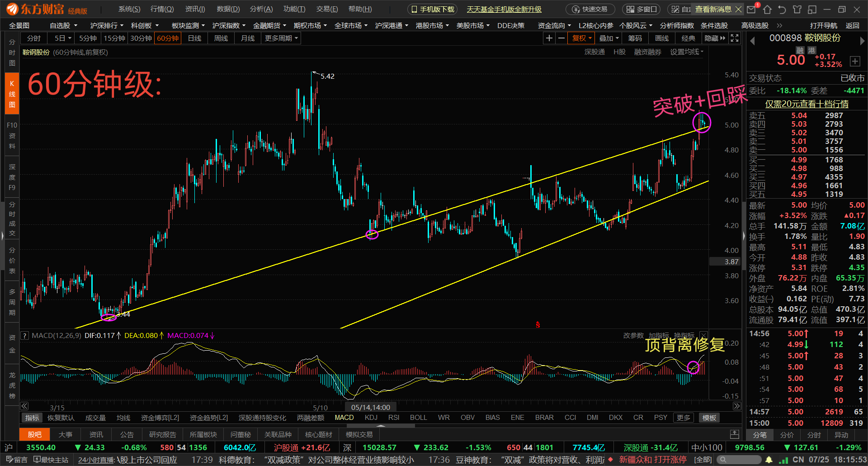The width and height of the screenshot is (868, 466).
Task: Click the status bar search field
Action: point(739,460)
